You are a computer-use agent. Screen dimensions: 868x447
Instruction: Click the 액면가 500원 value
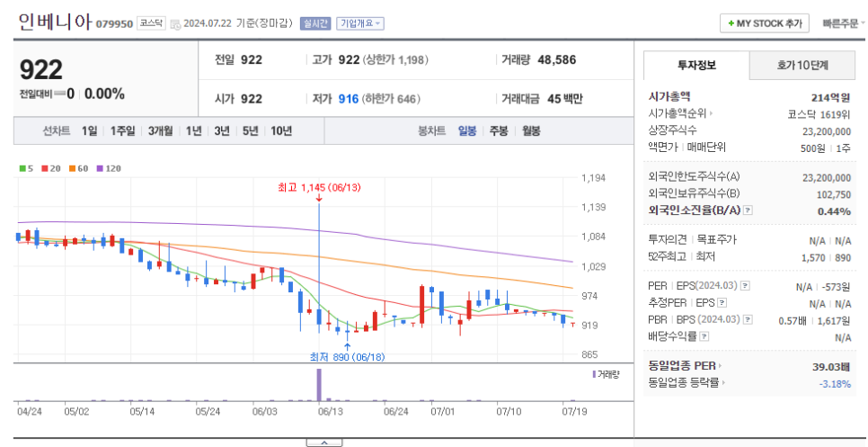[814, 148]
